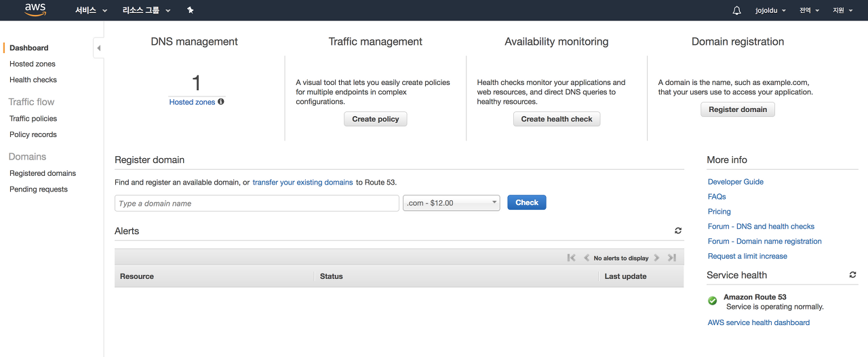Go to last page of alerts
Viewport: 868px width, 357px height.
(x=672, y=258)
